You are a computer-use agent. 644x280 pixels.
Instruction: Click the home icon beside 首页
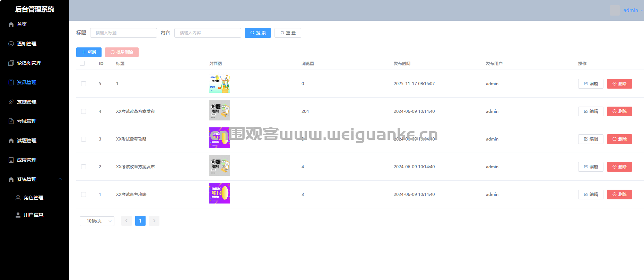11,24
